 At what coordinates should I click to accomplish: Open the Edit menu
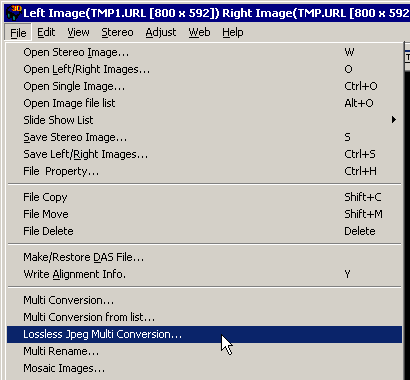[46, 32]
